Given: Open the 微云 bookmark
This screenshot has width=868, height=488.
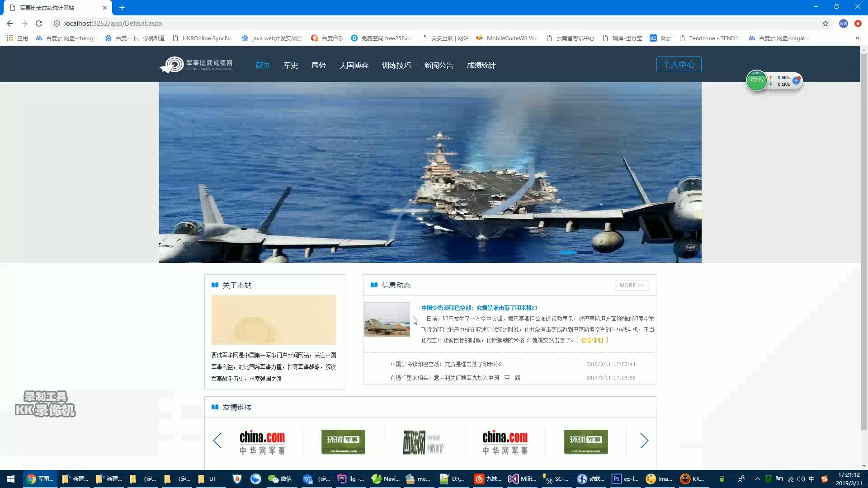Looking at the screenshot, I should (x=660, y=38).
